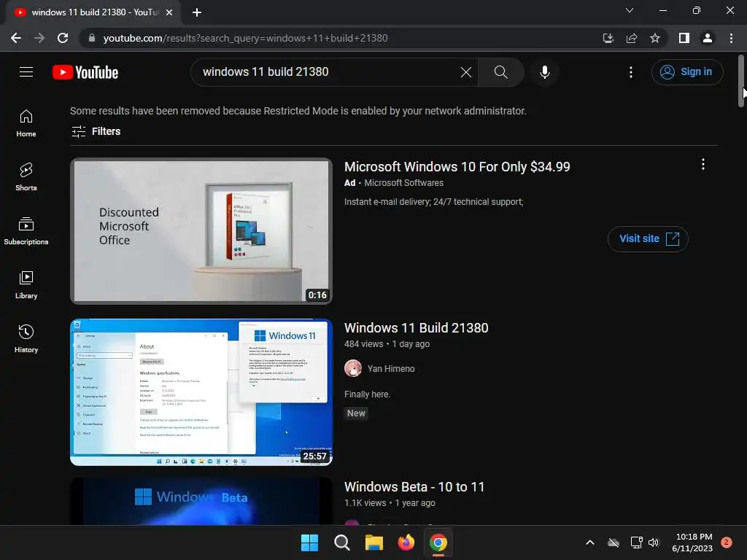Close the YouTube tab

(x=169, y=12)
